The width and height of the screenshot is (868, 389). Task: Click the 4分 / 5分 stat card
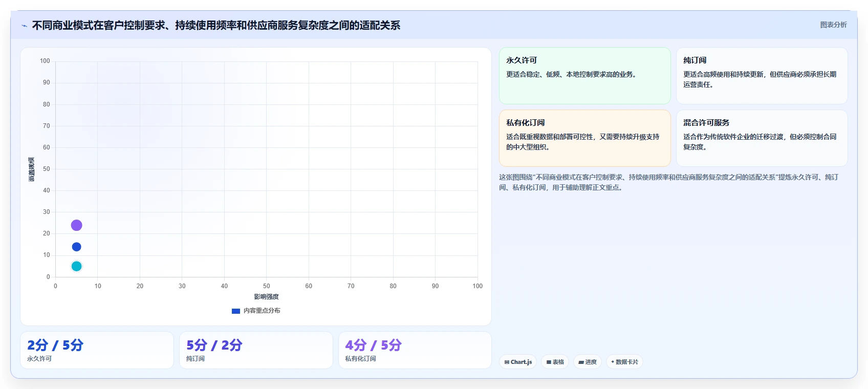[415, 350]
